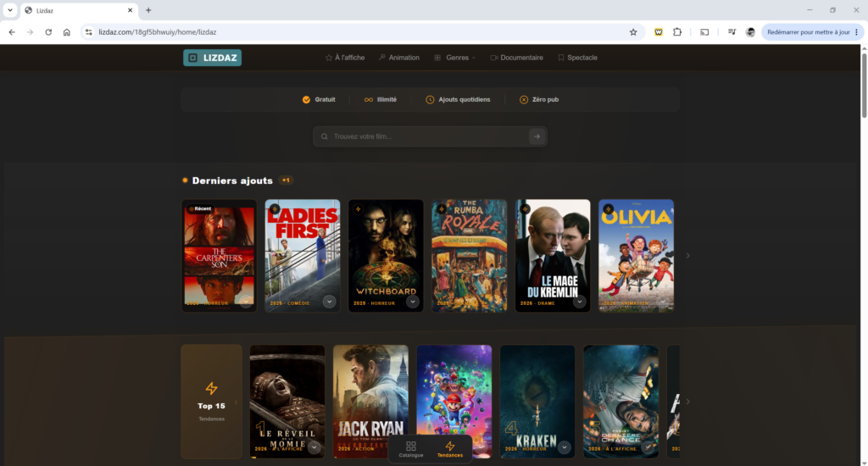Click the Cast icon in toolbar
Viewport: 868px width, 466px height.
[x=704, y=32]
